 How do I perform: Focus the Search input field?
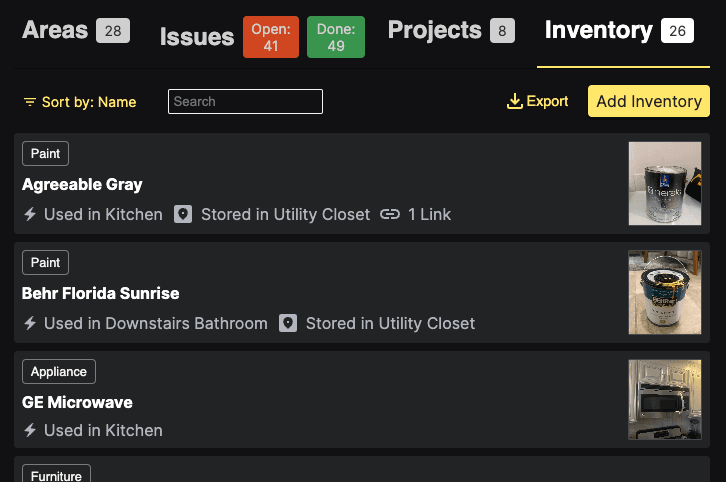click(245, 101)
